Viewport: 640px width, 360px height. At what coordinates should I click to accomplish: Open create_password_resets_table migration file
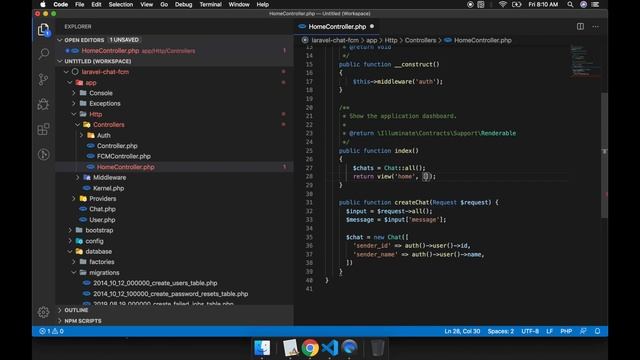click(x=170, y=293)
